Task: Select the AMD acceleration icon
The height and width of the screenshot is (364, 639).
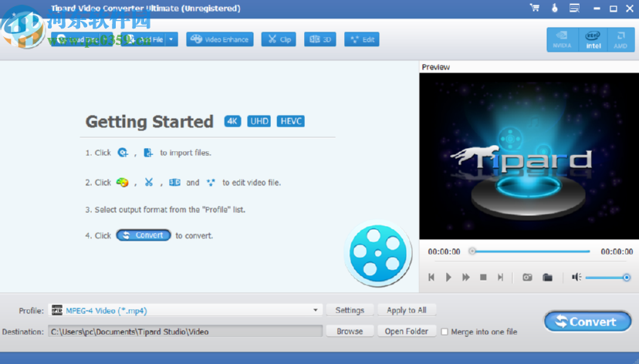Action: [620, 39]
